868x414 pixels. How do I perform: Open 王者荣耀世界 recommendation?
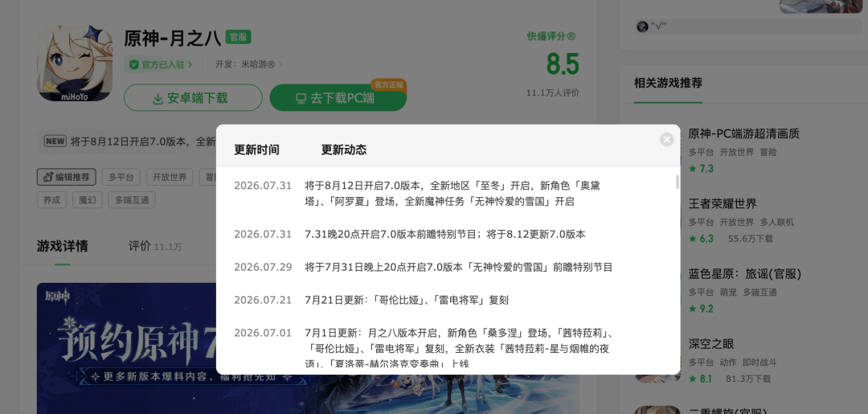coord(723,203)
